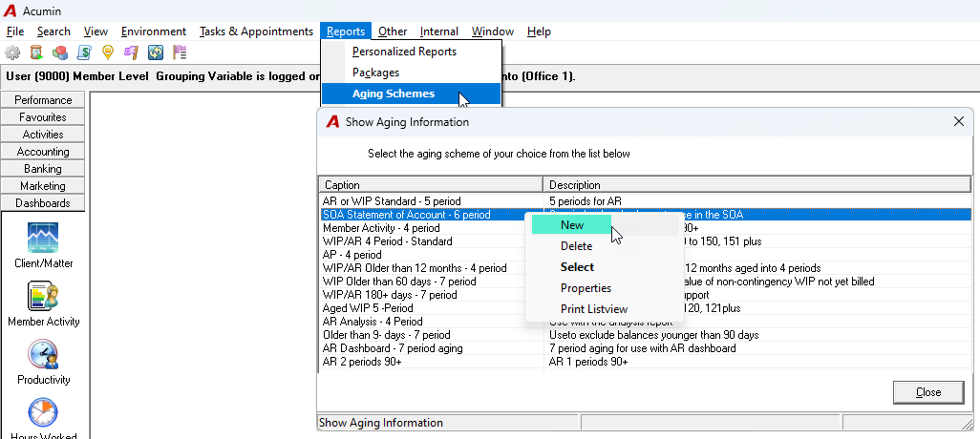Open the Other menu
The height and width of the screenshot is (439, 980).
pyautogui.click(x=393, y=31)
